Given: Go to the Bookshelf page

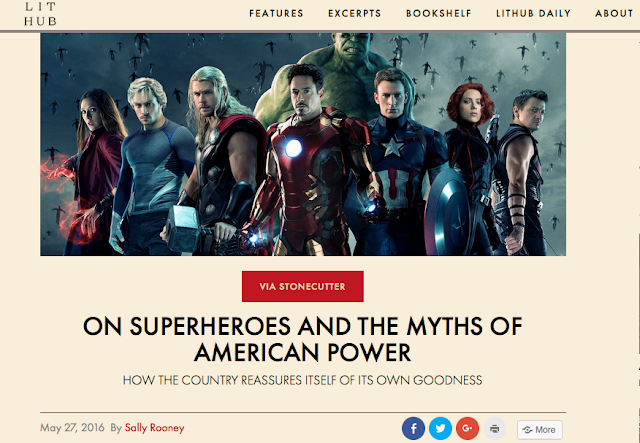Looking at the screenshot, I should (x=439, y=13).
